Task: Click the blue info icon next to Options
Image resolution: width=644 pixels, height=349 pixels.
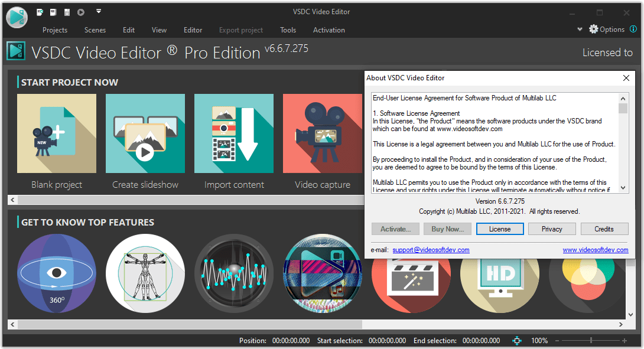Action: pos(633,29)
